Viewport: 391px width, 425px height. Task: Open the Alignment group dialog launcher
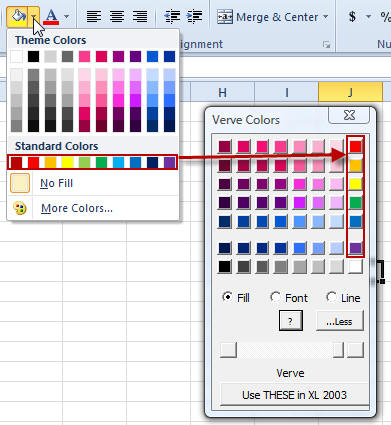[x=327, y=44]
